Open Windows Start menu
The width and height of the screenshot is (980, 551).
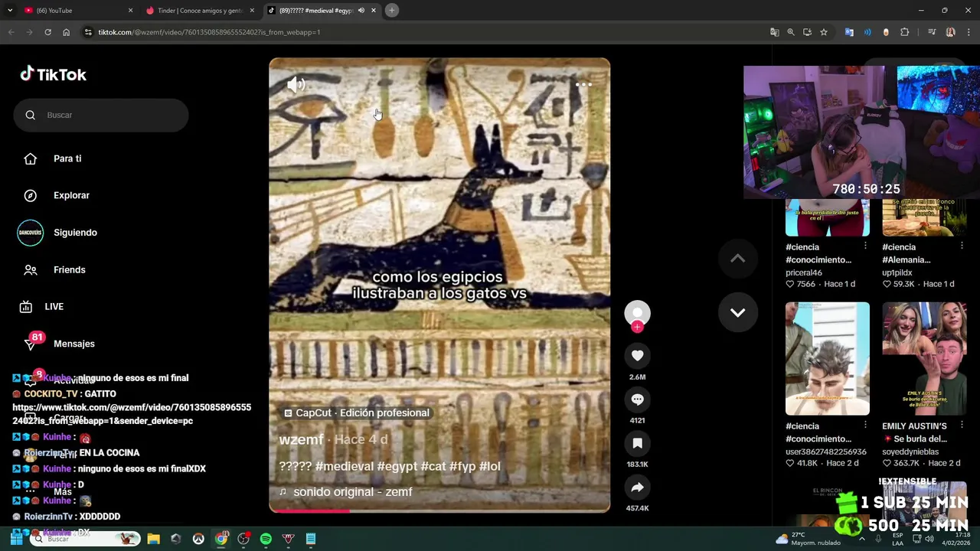15,539
